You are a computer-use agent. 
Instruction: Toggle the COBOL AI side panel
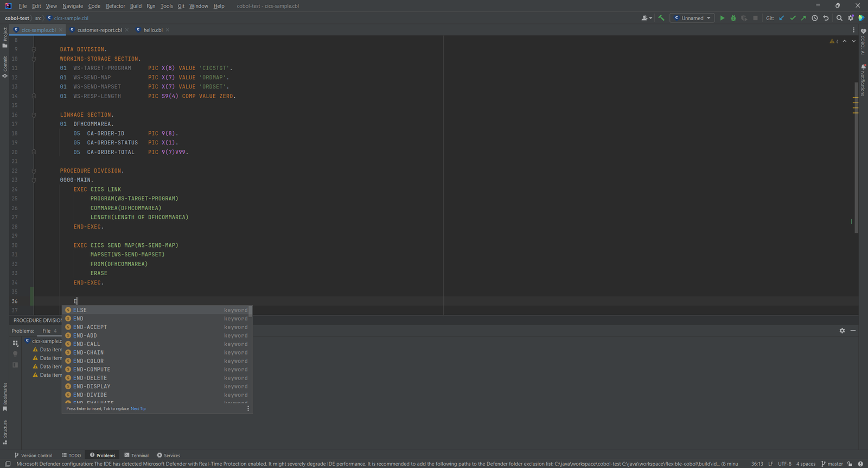(863, 41)
